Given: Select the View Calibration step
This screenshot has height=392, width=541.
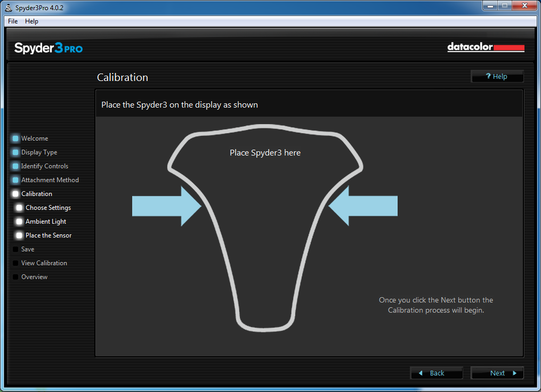Looking at the screenshot, I should pos(39,263).
